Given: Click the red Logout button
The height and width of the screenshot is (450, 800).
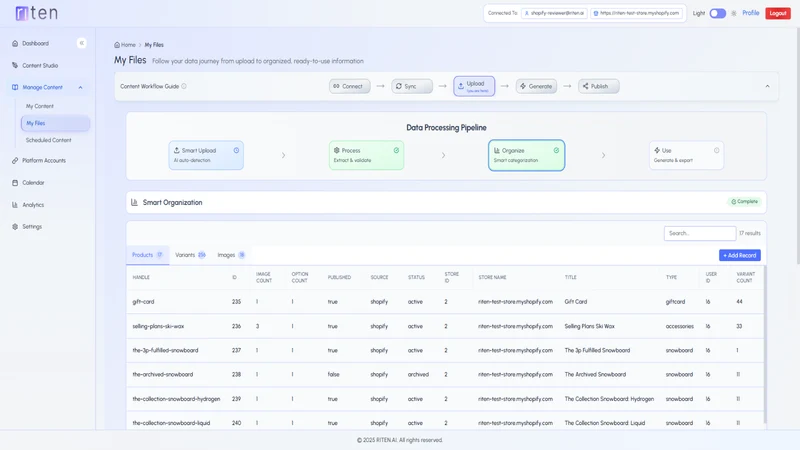Looking at the screenshot, I should [778, 13].
